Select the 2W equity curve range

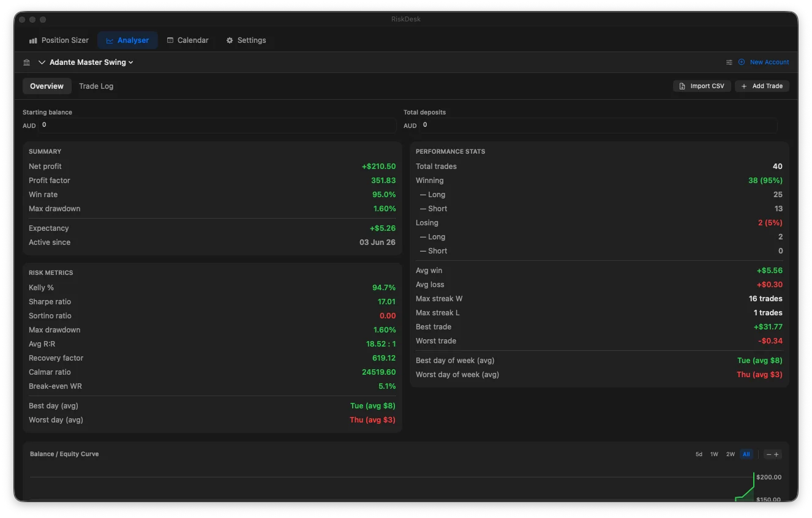[730, 454]
